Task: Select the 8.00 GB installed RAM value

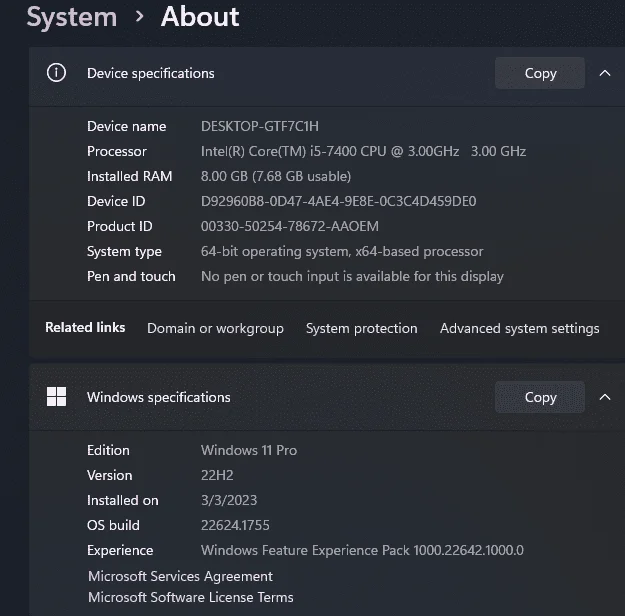Action: click(x=276, y=176)
